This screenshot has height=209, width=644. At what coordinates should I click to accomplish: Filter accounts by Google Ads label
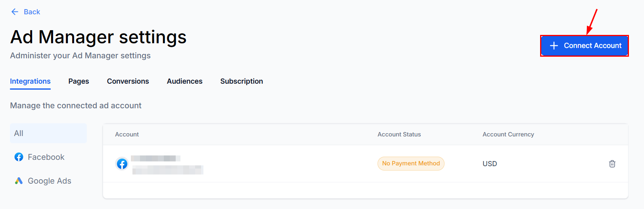(50, 181)
